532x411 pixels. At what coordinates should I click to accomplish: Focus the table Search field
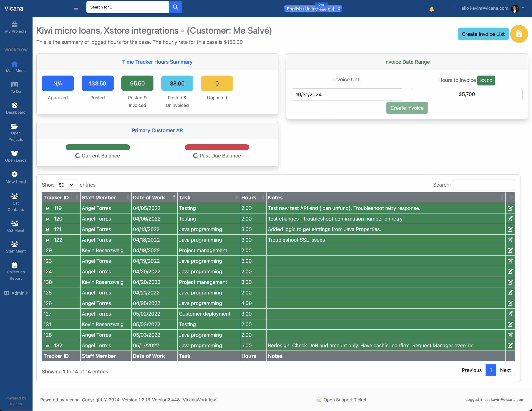click(x=484, y=185)
